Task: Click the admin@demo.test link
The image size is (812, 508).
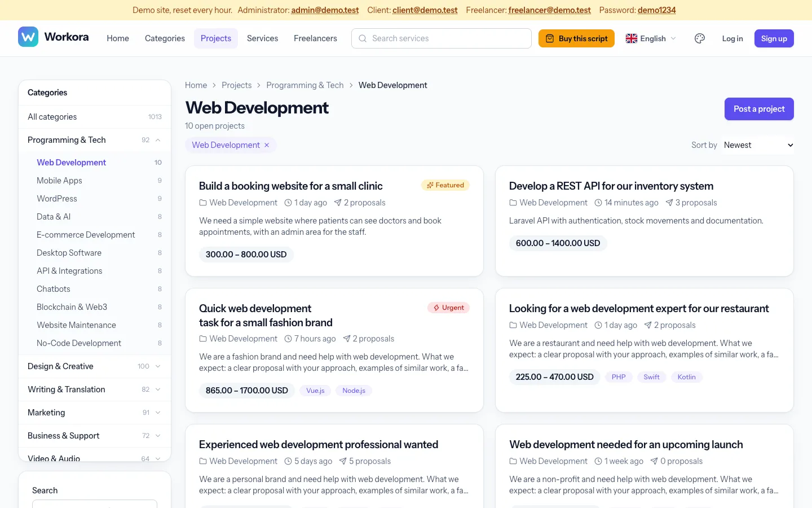Action: coord(325,10)
